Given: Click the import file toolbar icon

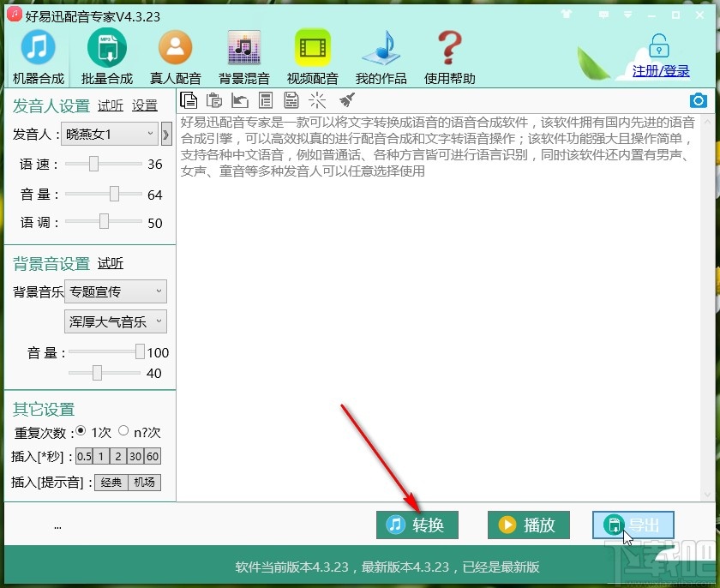Looking at the screenshot, I should click(x=240, y=100).
